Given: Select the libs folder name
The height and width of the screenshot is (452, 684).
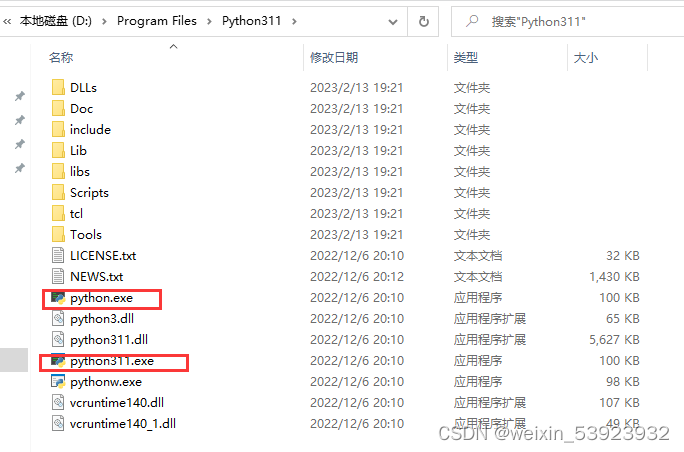Looking at the screenshot, I should point(80,171).
